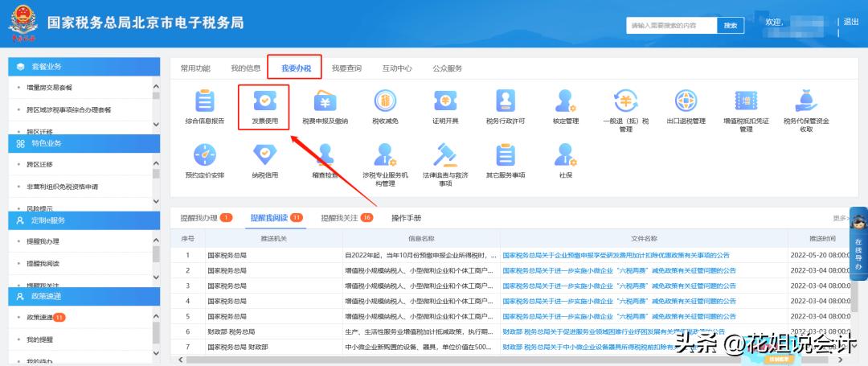The height and width of the screenshot is (366, 868).
Task: Open the 在线导办 robot assistant
Action: coord(858,244)
